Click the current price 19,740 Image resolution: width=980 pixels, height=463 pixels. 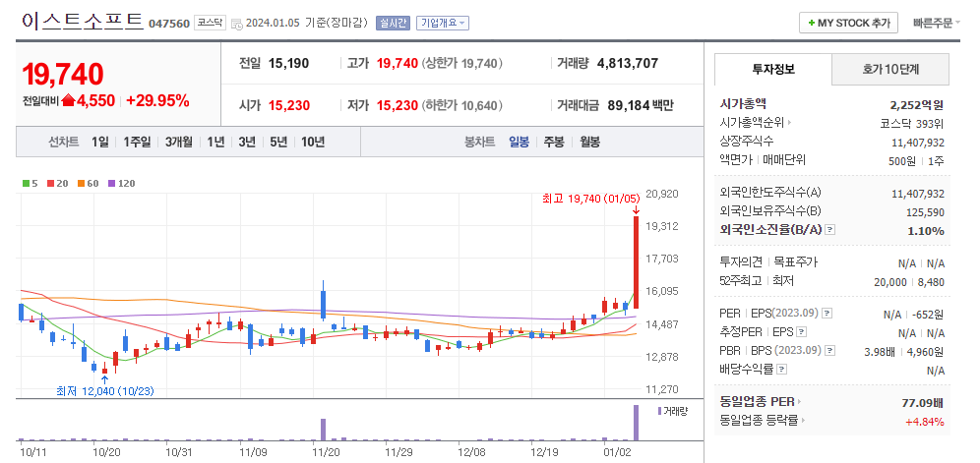63,74
